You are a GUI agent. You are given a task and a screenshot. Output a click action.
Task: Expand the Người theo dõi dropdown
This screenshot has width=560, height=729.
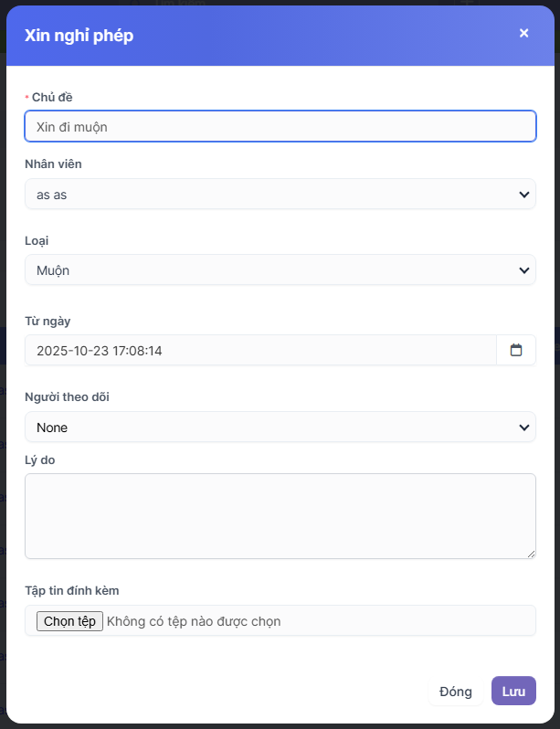pyautogui.click(x=280, y=427)
